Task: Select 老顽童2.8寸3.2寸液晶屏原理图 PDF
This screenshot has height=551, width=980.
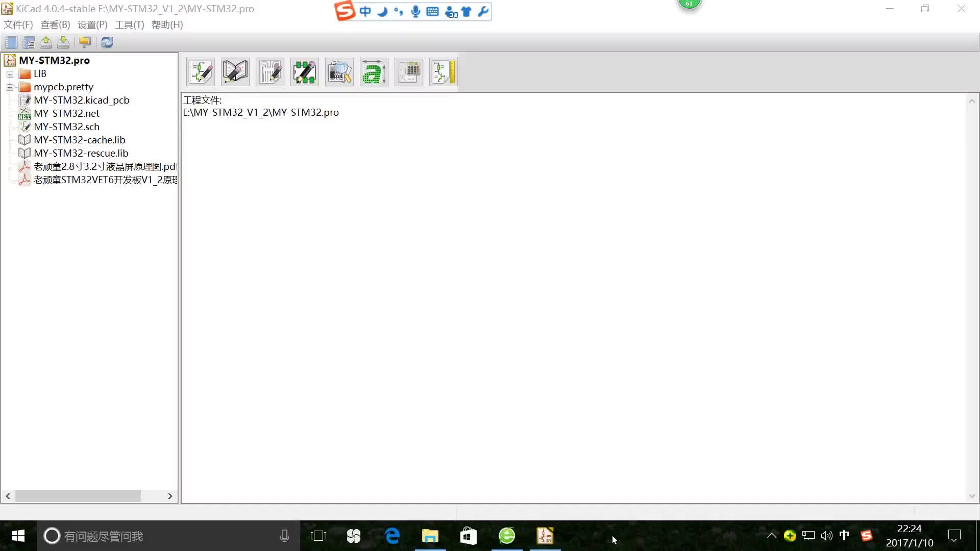Action: 105,166
